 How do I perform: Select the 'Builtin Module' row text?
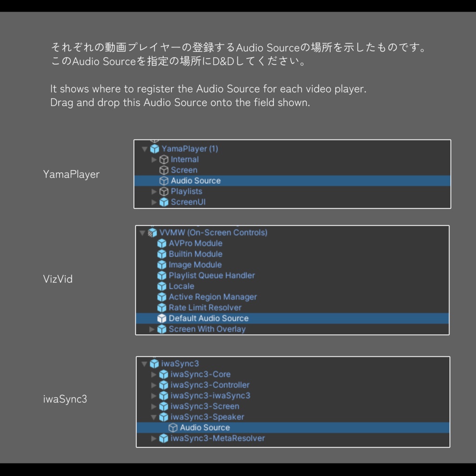[x=196, y=254]
